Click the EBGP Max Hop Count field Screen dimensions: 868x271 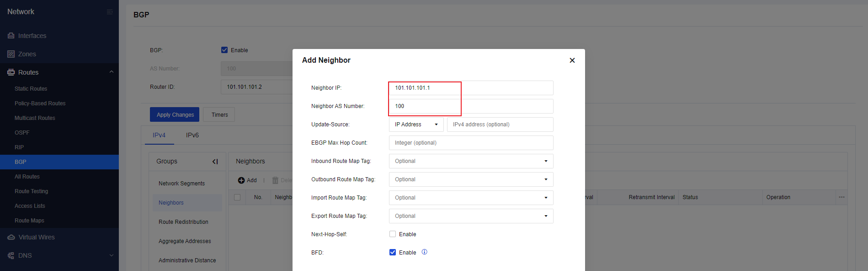coord(471,143)
